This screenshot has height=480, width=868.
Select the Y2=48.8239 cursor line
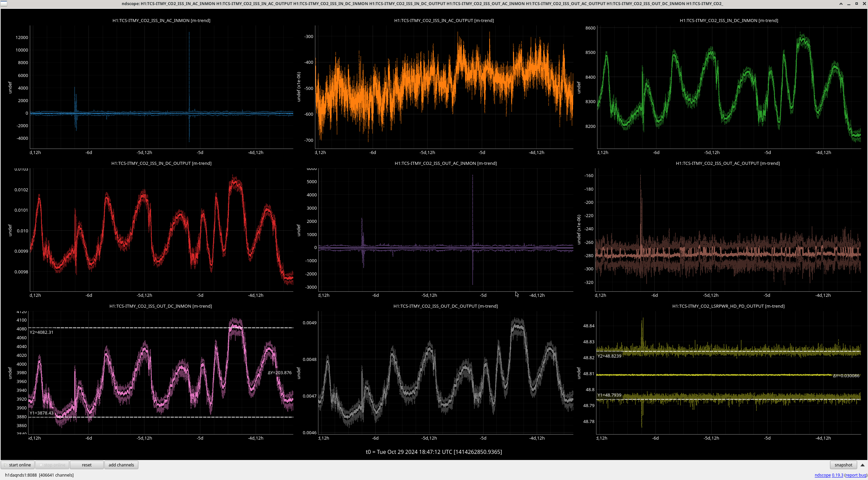point(728,351)
